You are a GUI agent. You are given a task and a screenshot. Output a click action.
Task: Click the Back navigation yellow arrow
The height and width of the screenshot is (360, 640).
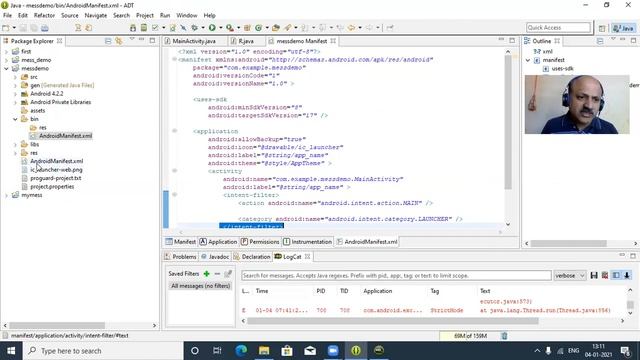[351, 28]
